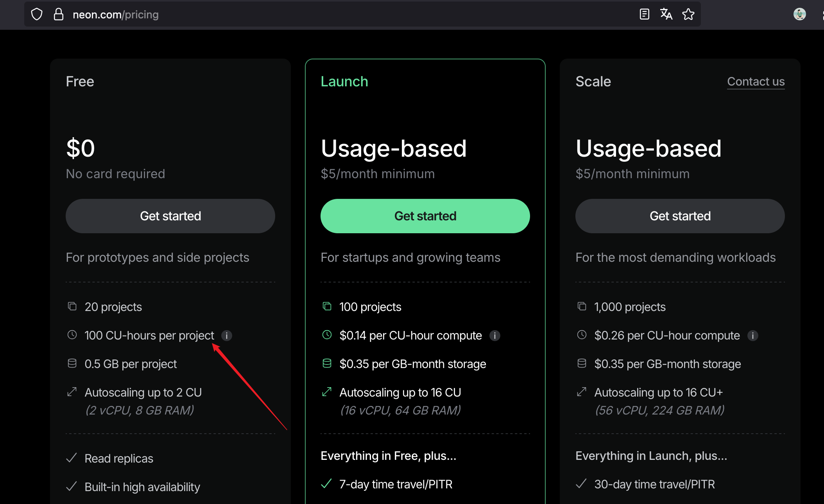Click the 100 CU-hours per project text
Image resolution: width=824 pixels, height=504 pixels.
point(149,336)
